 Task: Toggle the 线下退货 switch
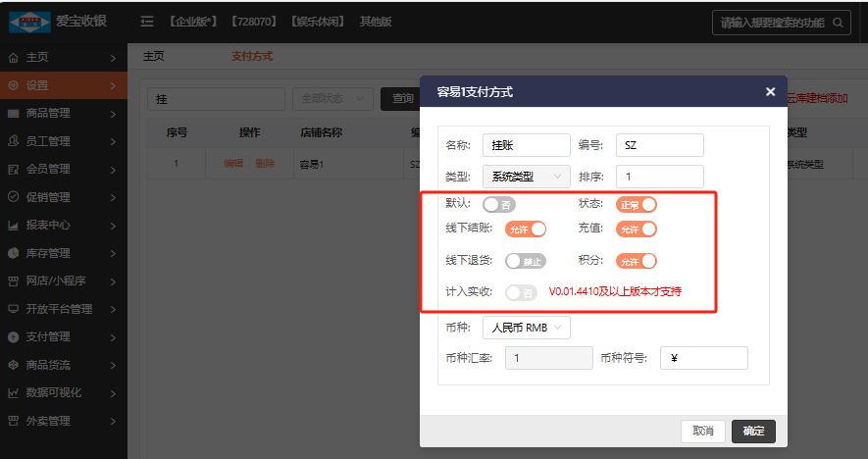click(x=526, y=261)
